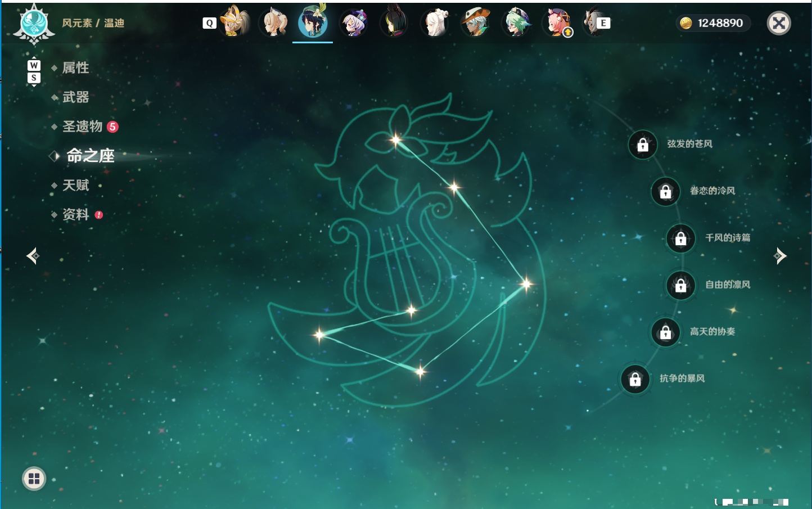Image resolution: width=812 pixels, height=509 pixels.
Task: Click the W/S menu navigation indicator
Action: [34, 71]
